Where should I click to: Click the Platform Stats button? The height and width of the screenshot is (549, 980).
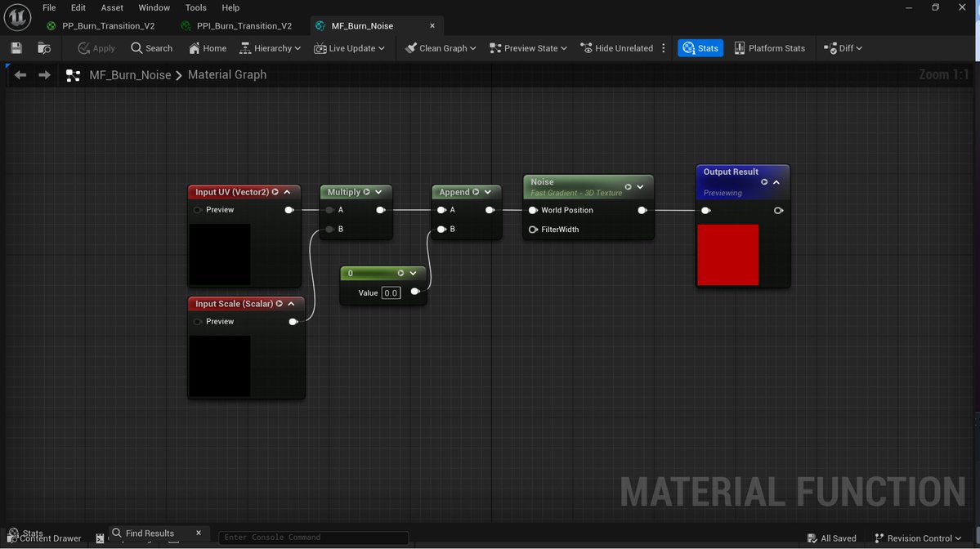pos(769,48)
